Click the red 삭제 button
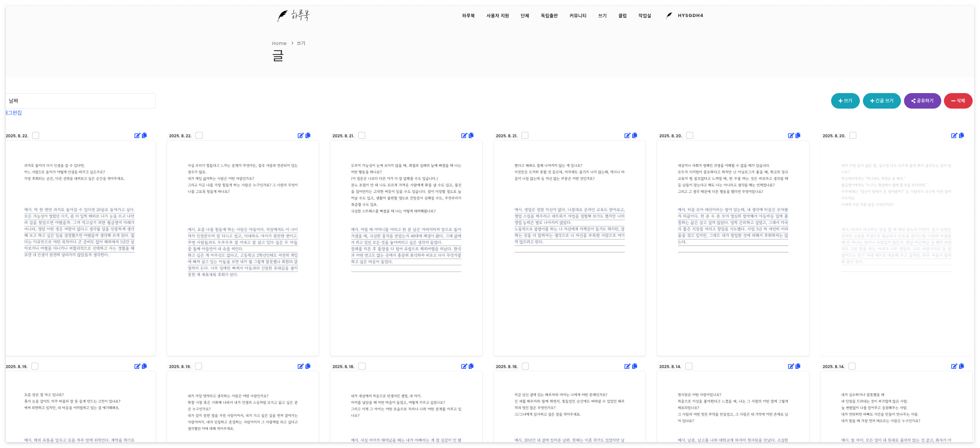The height and width of the screenshot is (448, 980). point(958,101)
